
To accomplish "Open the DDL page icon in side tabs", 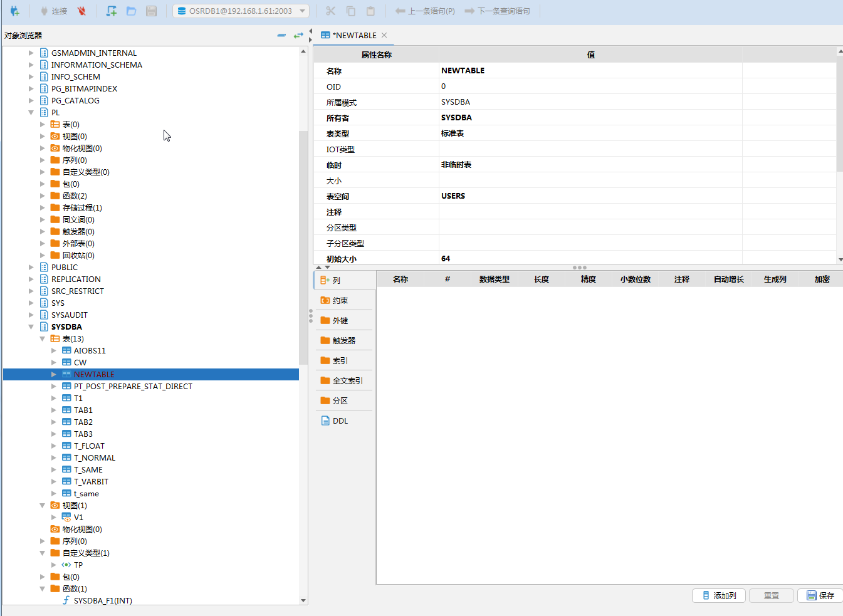I will coord(325,420).
